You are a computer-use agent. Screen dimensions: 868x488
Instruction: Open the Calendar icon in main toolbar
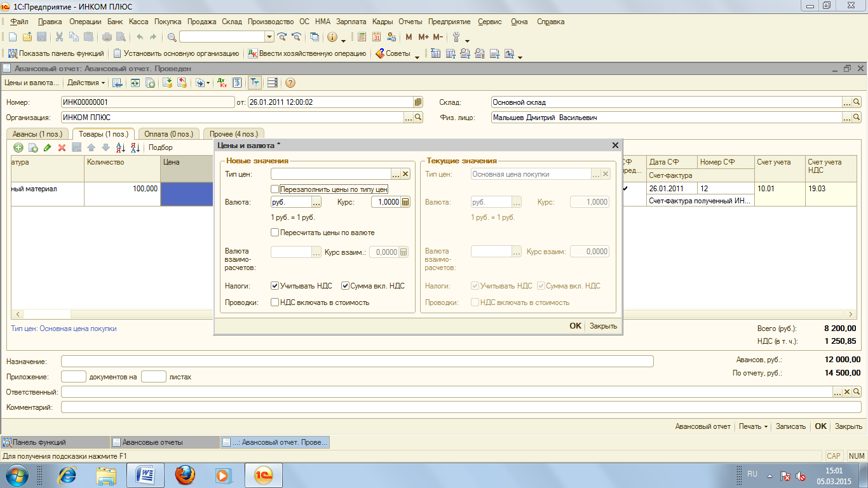(377, 37)
